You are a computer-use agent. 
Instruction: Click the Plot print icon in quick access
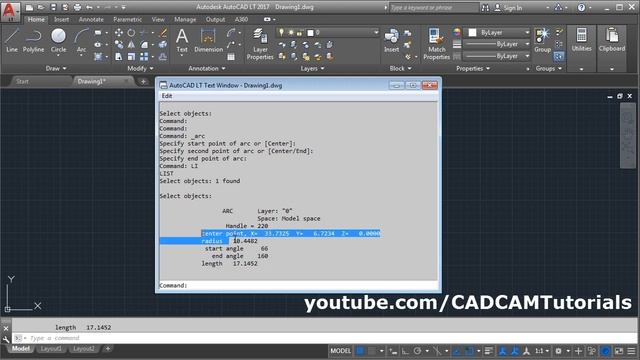(77, 7)
